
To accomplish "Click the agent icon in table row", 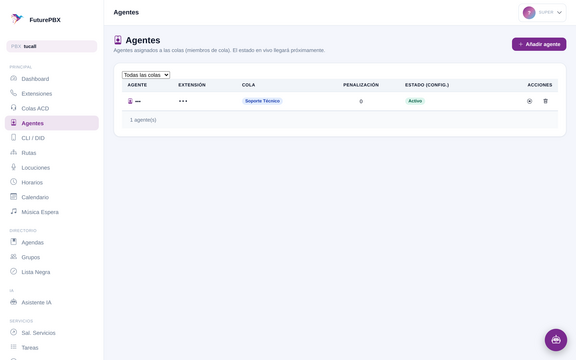I will (x=130, y=101).
